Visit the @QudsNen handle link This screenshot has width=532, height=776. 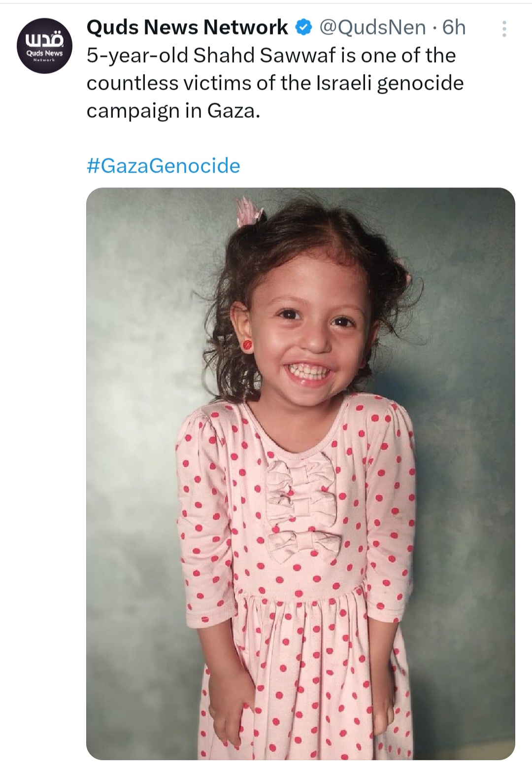click(x=372, y=28)
